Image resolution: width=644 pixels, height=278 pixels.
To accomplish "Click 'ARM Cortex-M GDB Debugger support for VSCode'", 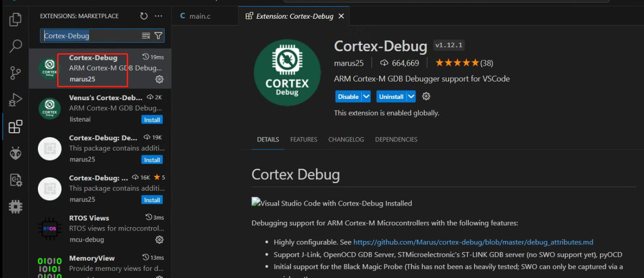I will tap(422, 79).
